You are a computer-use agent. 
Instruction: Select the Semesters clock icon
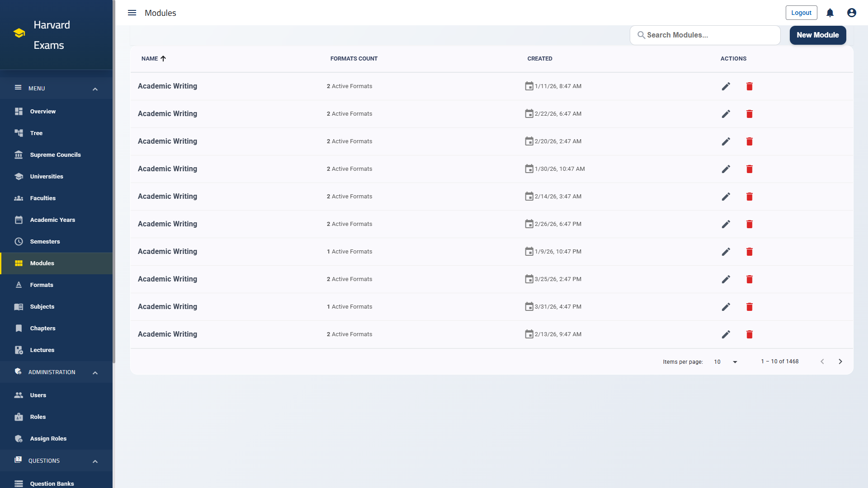pyautogui.click(x=19, y=241)
